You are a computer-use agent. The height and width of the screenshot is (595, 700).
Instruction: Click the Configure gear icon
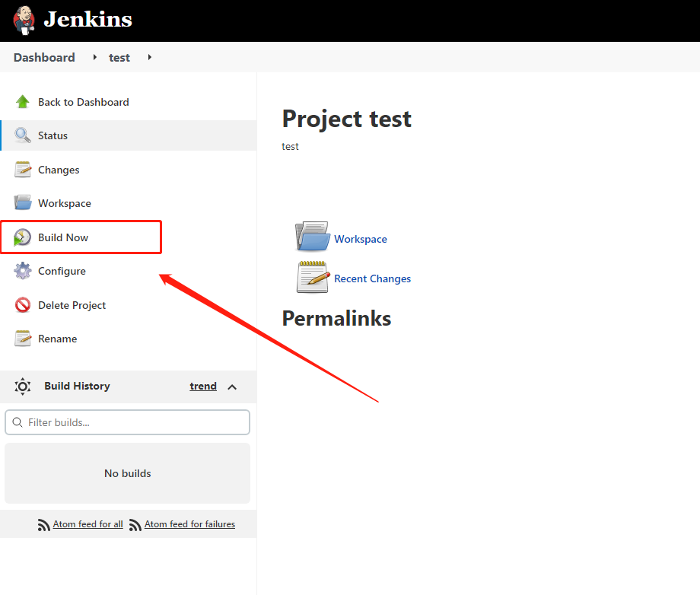point(23,271)
